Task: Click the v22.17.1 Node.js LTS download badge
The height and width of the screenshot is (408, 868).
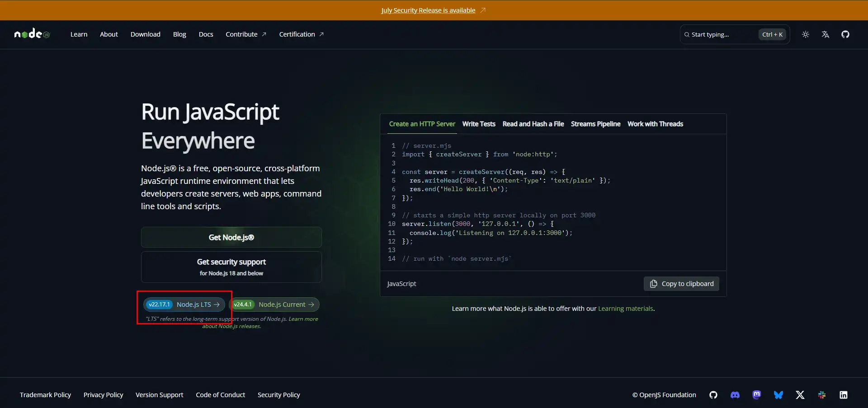Action: pos(184,304)
